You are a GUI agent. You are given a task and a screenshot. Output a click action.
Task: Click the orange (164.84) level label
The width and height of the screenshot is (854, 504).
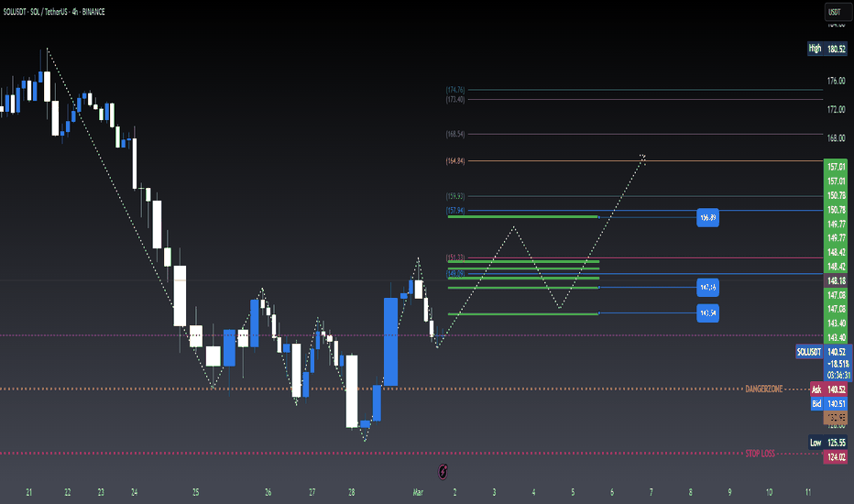[455, 160]
